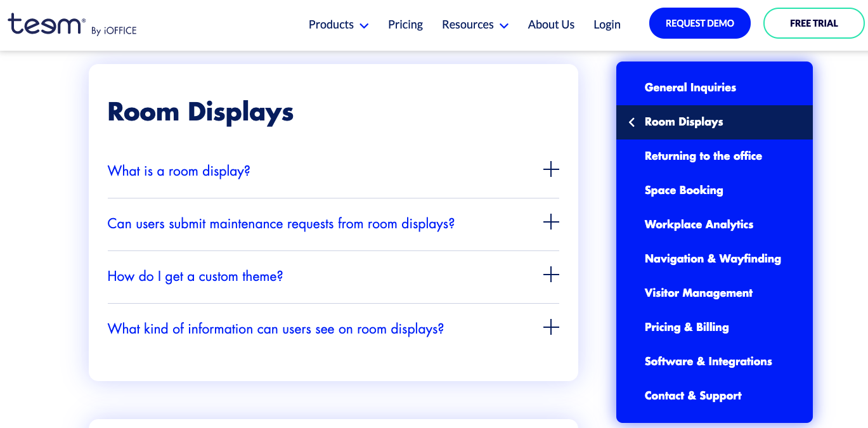
Task: Open the Resources dropdown menu
Action: coord(475,25)
